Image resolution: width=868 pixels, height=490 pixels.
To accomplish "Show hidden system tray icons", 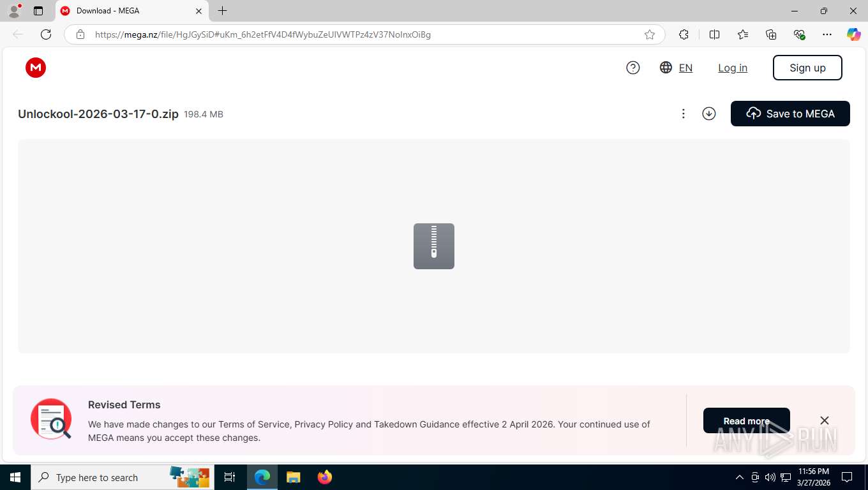I will 740,477.
